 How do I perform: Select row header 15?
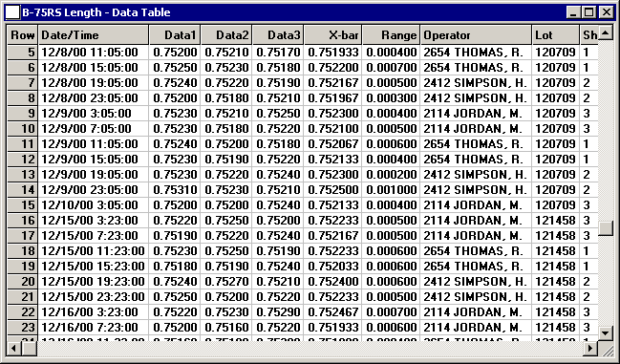coord(23,205)
